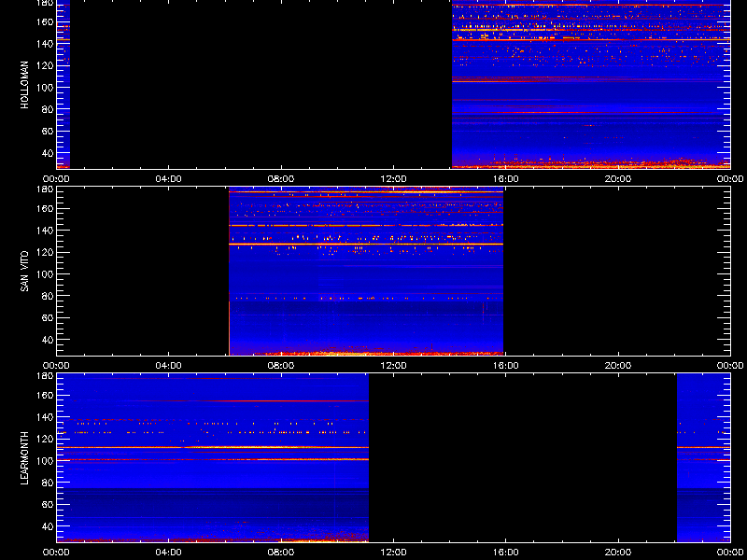Pick the 160 frequency label on San Vito axis
The width and height of the screenshot is (747, 560).
[46, 208]
